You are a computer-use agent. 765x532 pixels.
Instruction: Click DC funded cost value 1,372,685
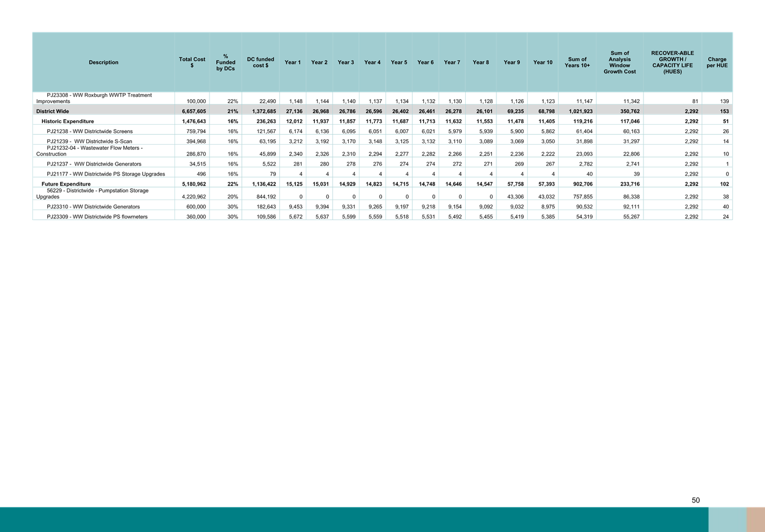264,111
